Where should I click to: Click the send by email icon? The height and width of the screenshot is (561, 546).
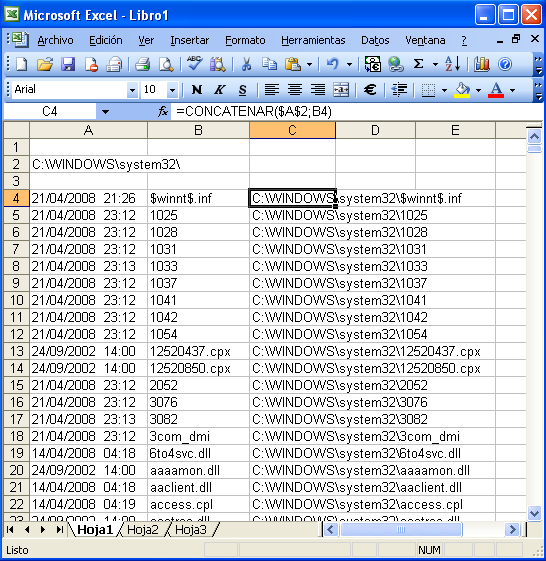(x=114, y=64)
